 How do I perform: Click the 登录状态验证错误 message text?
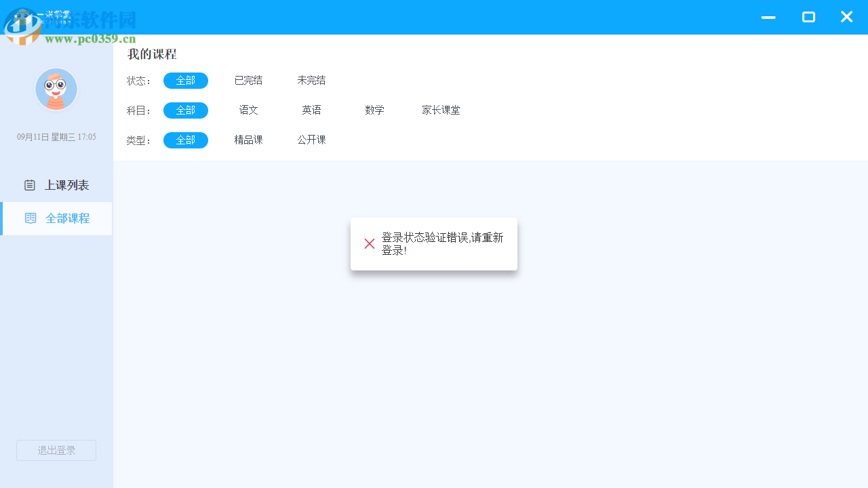[x=442, y=244]
